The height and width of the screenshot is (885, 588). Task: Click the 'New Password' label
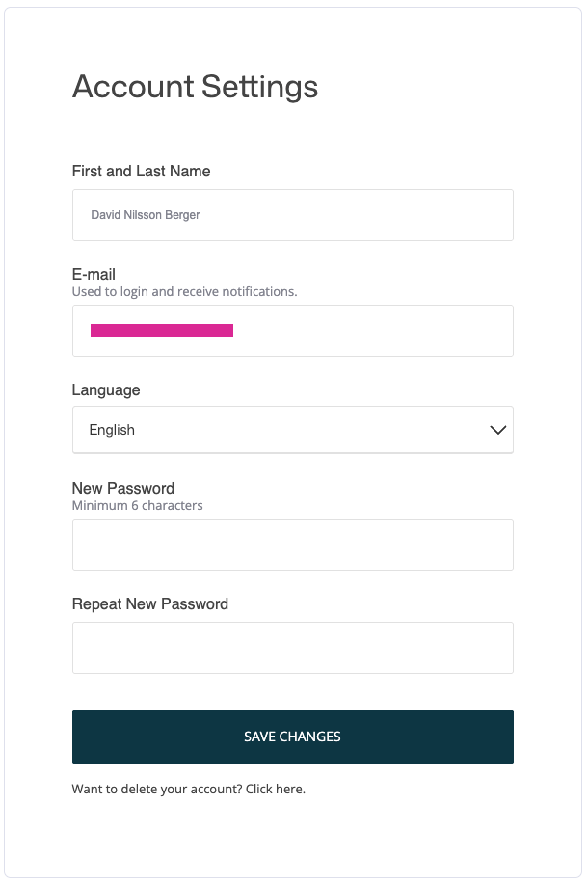point(123,489)
